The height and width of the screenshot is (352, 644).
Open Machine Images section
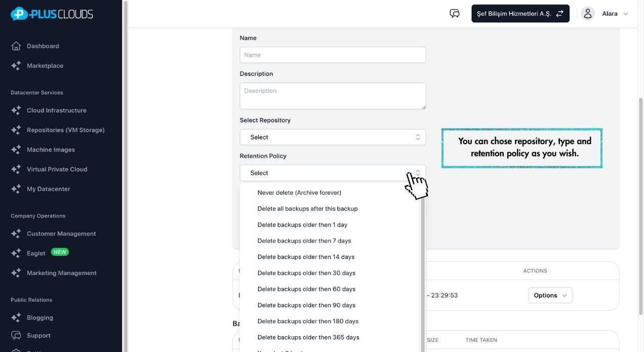coord(51,149)
